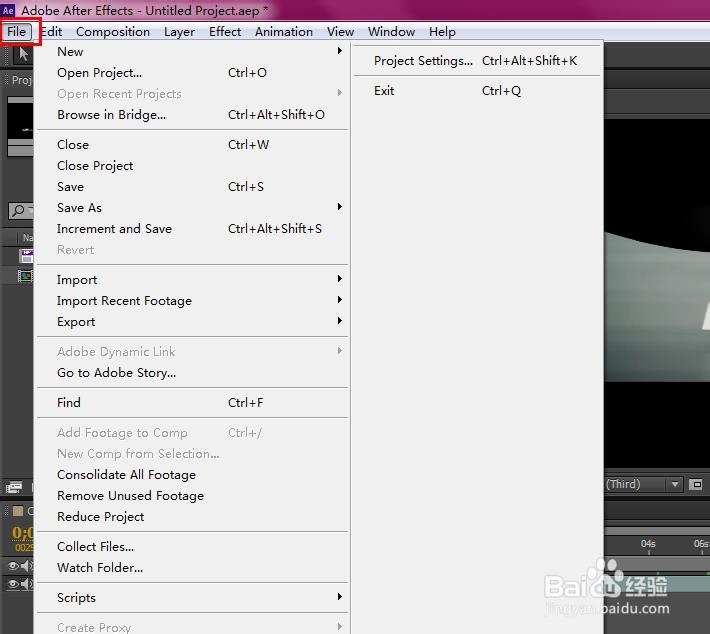Open the Help menu
Screen dimensions: 710x634
pyautogui.click(x=442, y=32)
